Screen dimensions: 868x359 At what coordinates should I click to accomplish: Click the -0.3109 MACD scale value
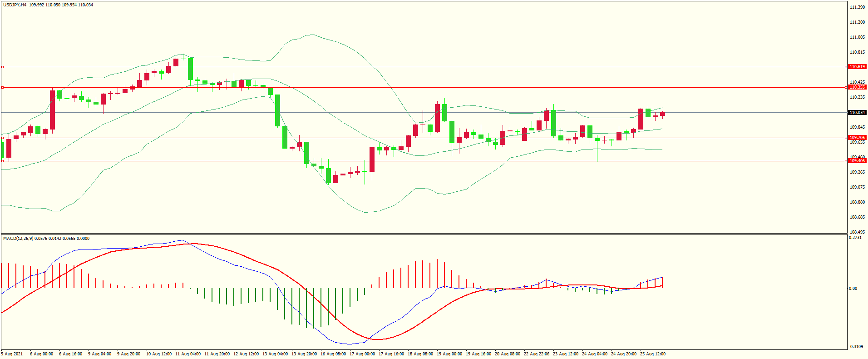(856, 347)
